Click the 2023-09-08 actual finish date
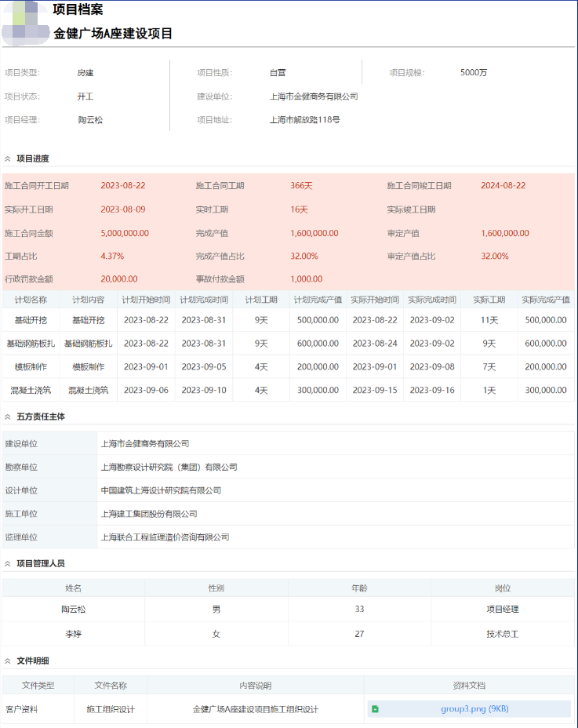Screen dimensions: 578x728 (x=432, y=367)
